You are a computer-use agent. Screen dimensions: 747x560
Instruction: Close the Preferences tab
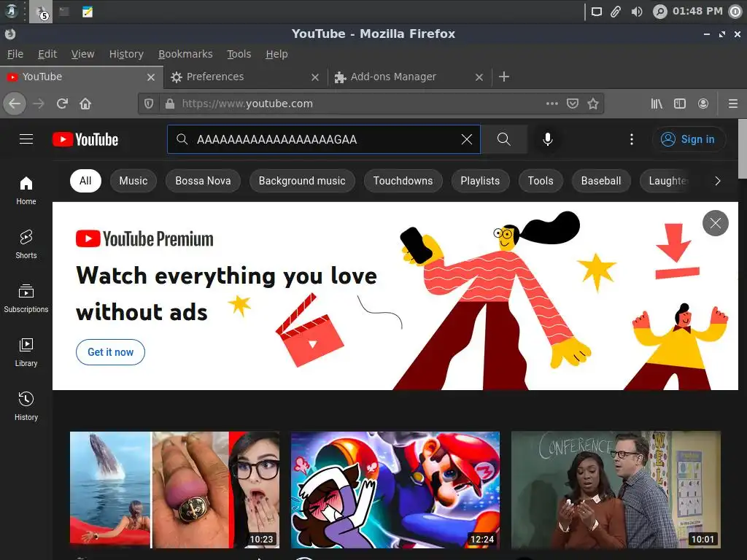[315, 77]
